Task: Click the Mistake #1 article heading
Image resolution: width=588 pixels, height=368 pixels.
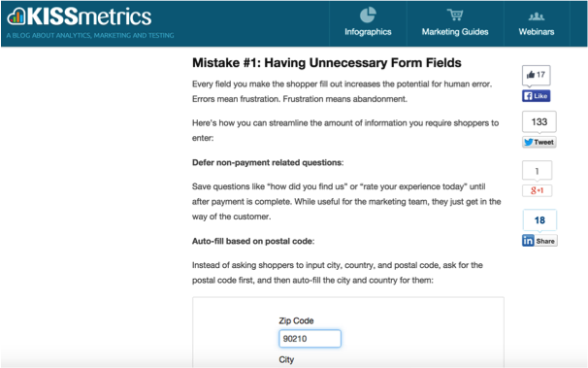Action: click(x=327, y=63)
